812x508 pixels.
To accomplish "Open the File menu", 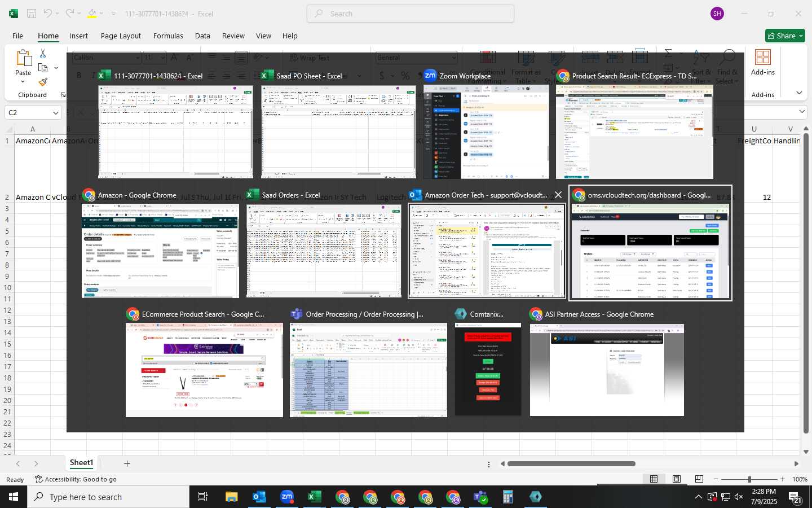I will [x=17, y=36].
